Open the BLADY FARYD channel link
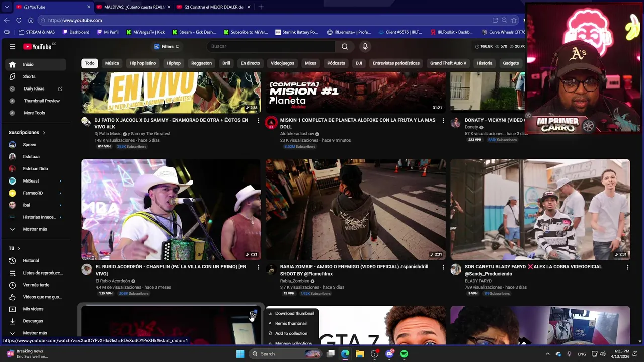This screenshot has width=644, height=362. (478, 281)
